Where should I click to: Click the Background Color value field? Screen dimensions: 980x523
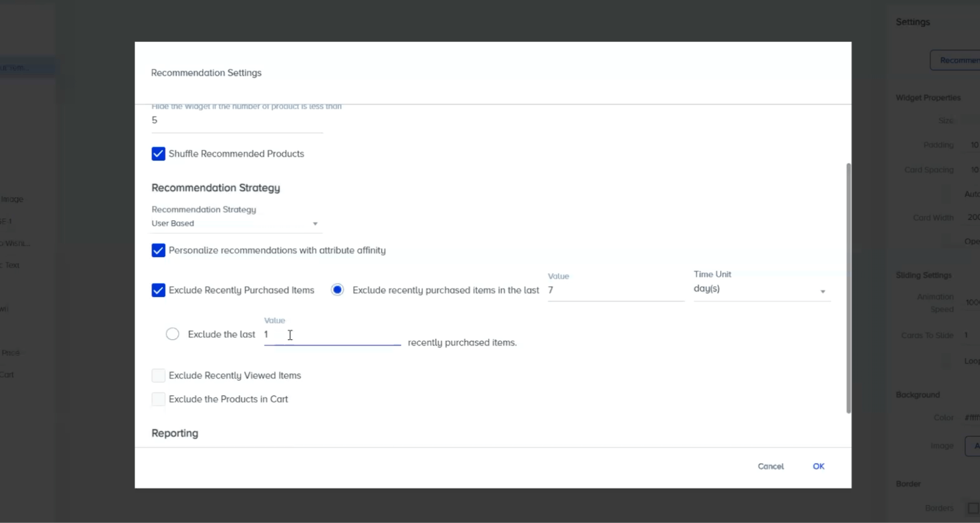(972, 418)
